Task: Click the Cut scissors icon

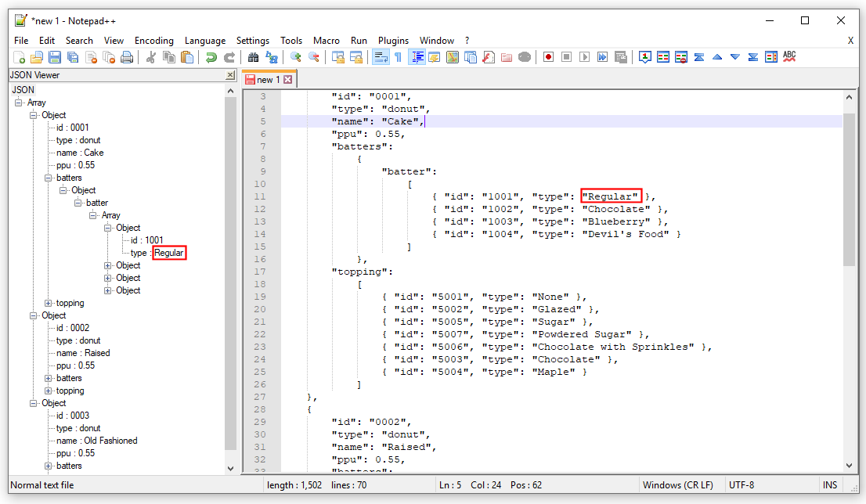Action: click(x=151, y=57)
